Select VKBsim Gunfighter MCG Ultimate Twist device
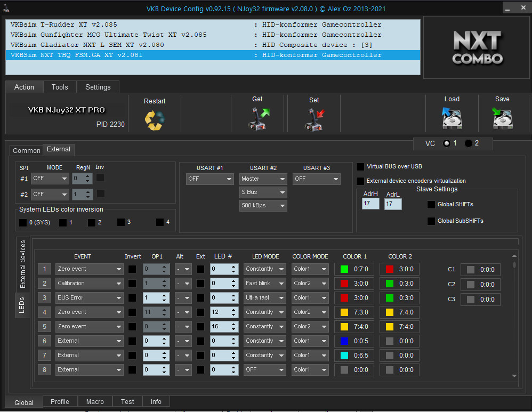The image size is (532, 412). coord(213,35)
